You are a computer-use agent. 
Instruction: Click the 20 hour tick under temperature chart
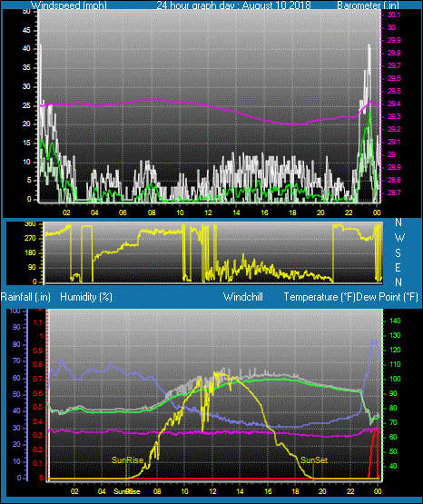coord(322,491)
